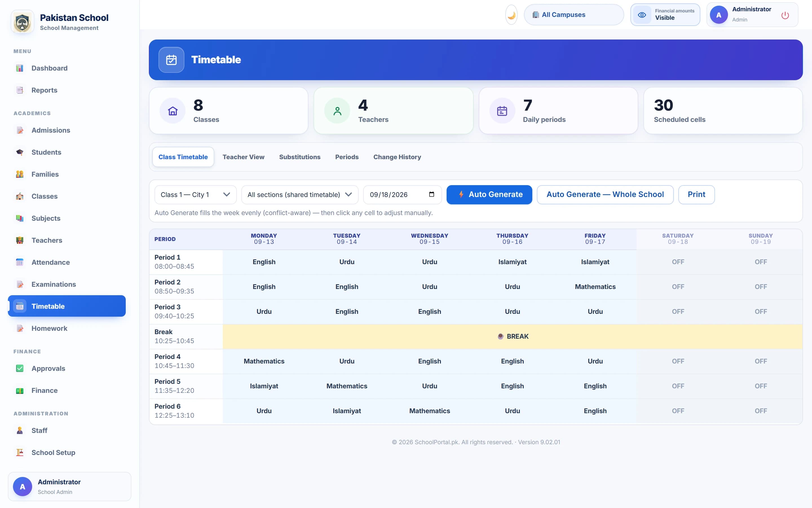
Task: Click the Students graduation cap icon
Action: click(20, 152)
